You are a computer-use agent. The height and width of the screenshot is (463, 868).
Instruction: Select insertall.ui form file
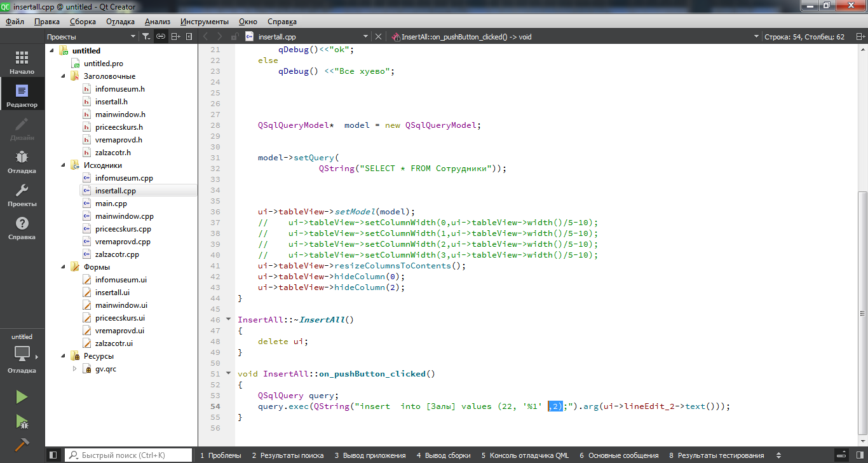[112, 293]
